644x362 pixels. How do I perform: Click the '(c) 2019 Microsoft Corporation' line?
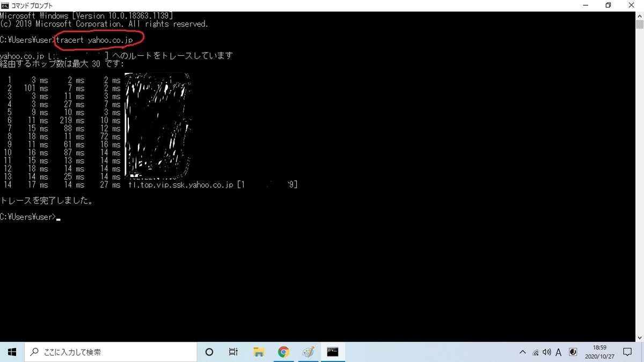pos(104,24)
